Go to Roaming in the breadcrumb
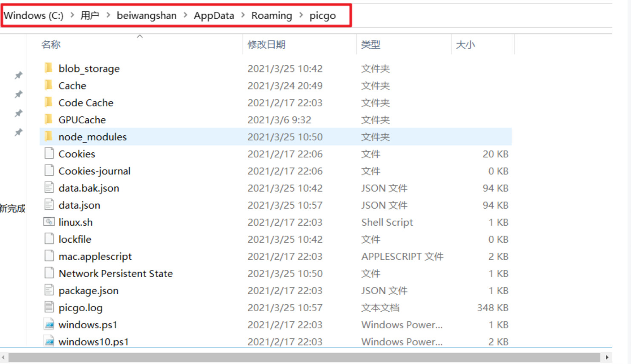The image size is (631, 364). point(272,15)
